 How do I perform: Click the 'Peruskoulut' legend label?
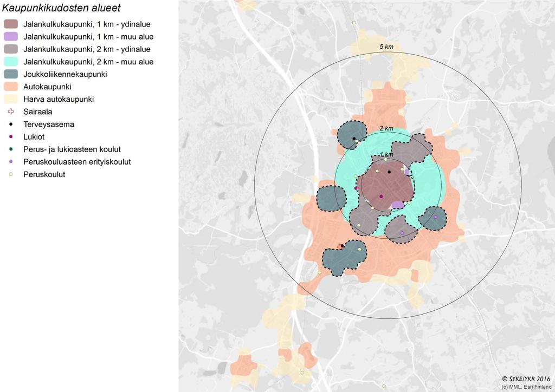click(x=44, y=174)
